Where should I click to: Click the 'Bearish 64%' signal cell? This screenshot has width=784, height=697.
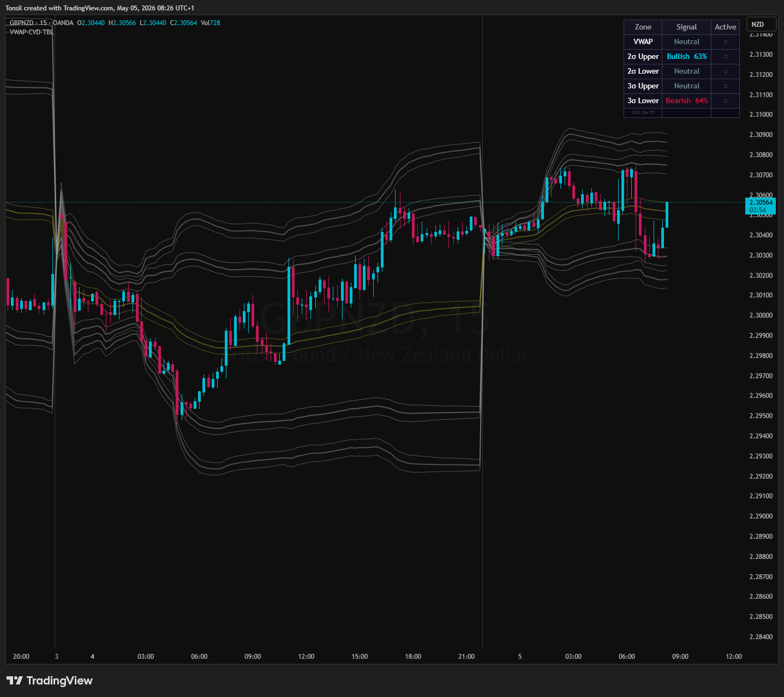tap(687, 100)
